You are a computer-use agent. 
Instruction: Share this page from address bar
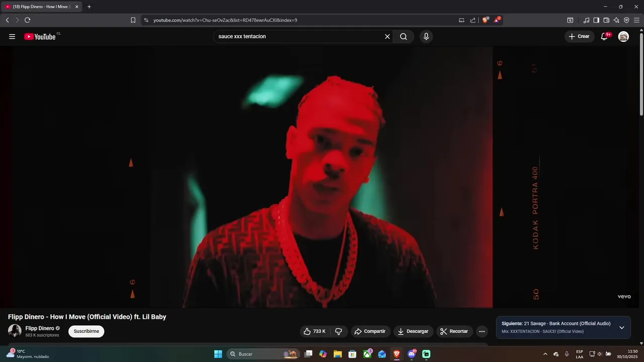pos(473,20)
